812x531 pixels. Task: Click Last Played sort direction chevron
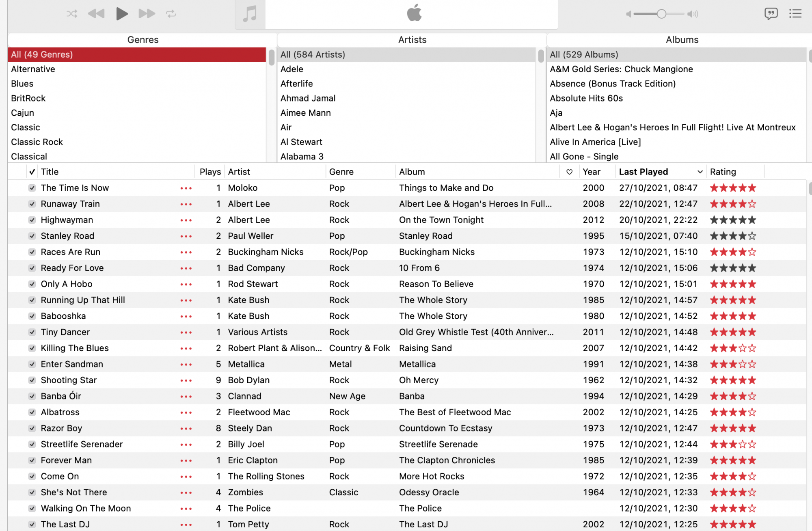[x=700, y=172]
